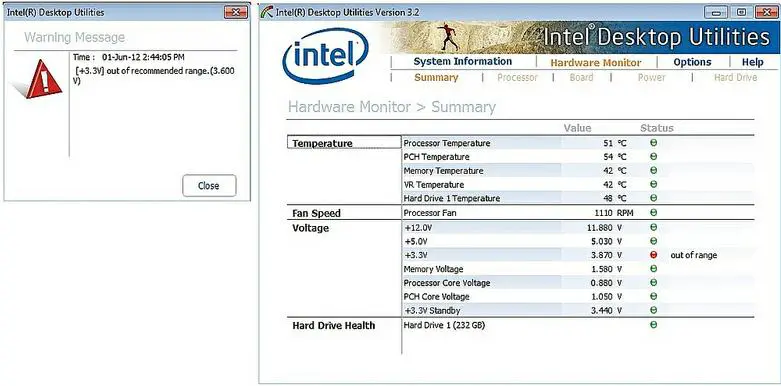
Task: Click the '[+3.3V] out of recommended range' message
Action: (154, 76)
